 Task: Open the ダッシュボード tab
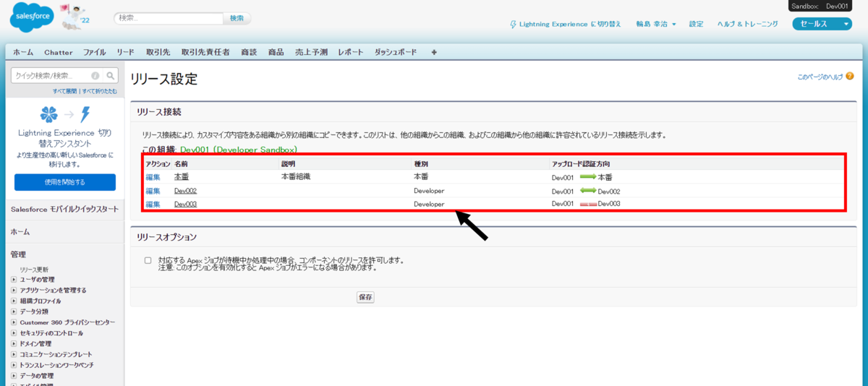[x=396, y=52]
